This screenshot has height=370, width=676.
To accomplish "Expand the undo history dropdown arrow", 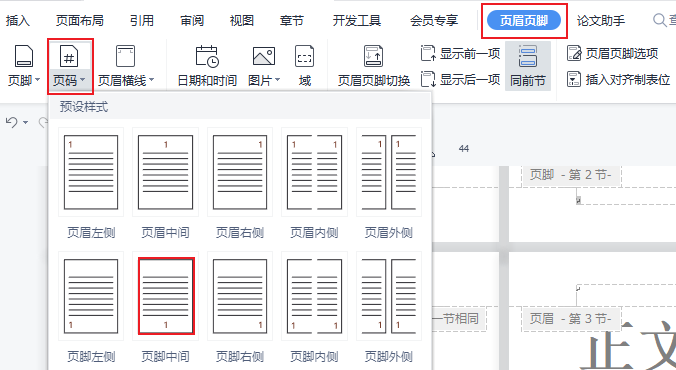I will [x=25, y=122].
